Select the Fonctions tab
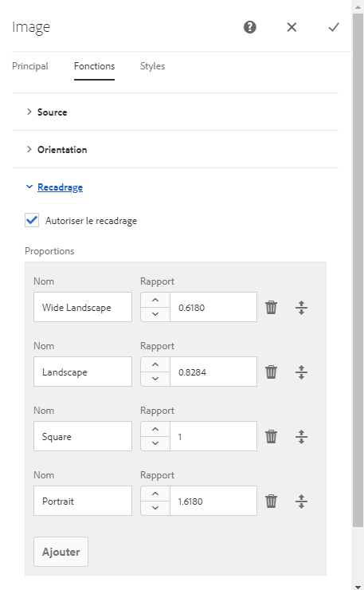Screen dimensions: 364x590 click(94, 66)
